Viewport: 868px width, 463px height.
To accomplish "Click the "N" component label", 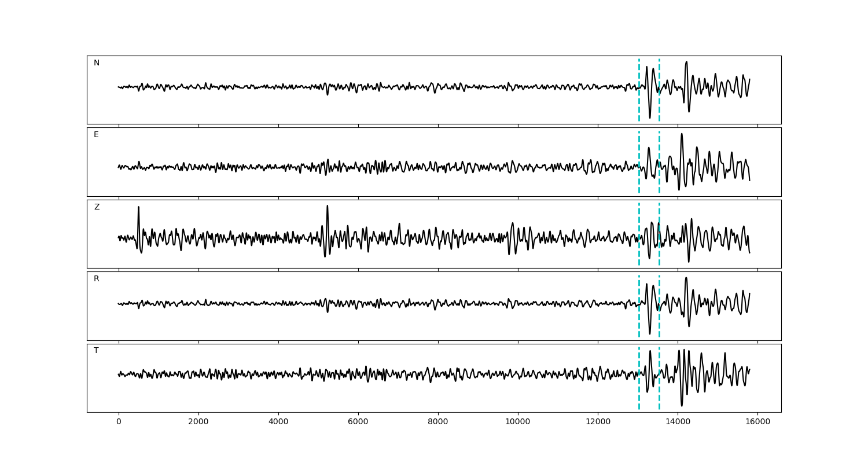I will click(97, 63).
